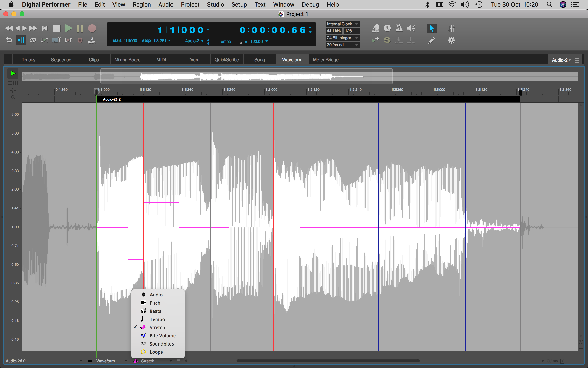
Task: Open the 30 fps nd frame rate dropdown
Action: click(343, 45)
